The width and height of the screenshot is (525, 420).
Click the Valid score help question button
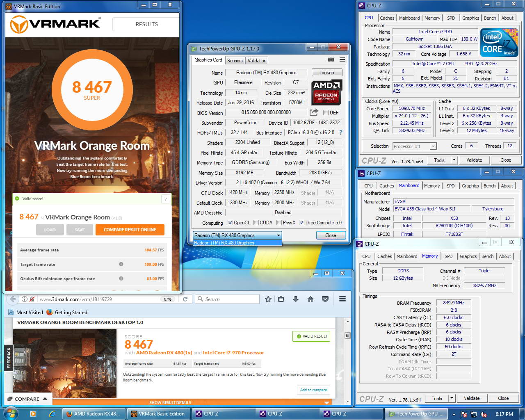click(166, 199)
